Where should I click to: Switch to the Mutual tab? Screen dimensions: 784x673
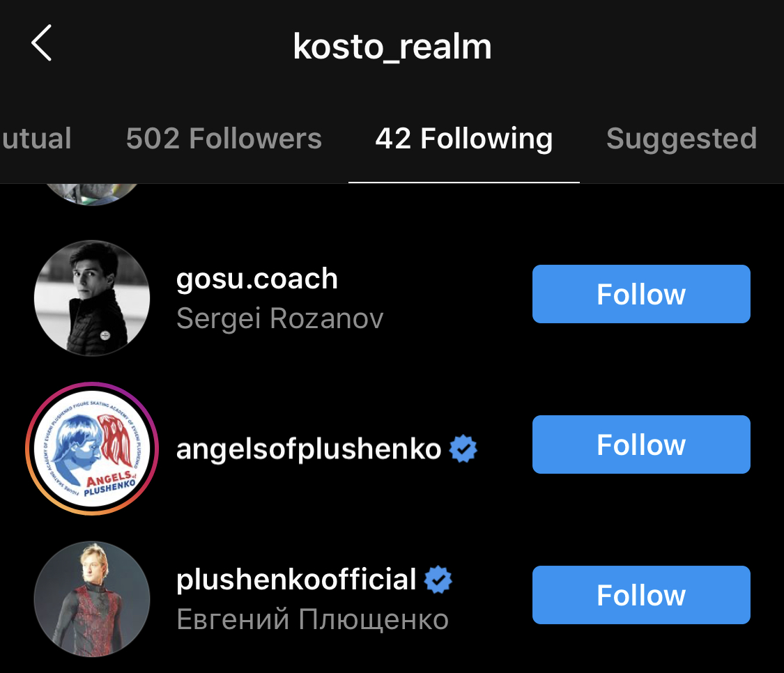click(x=35, y=139)
